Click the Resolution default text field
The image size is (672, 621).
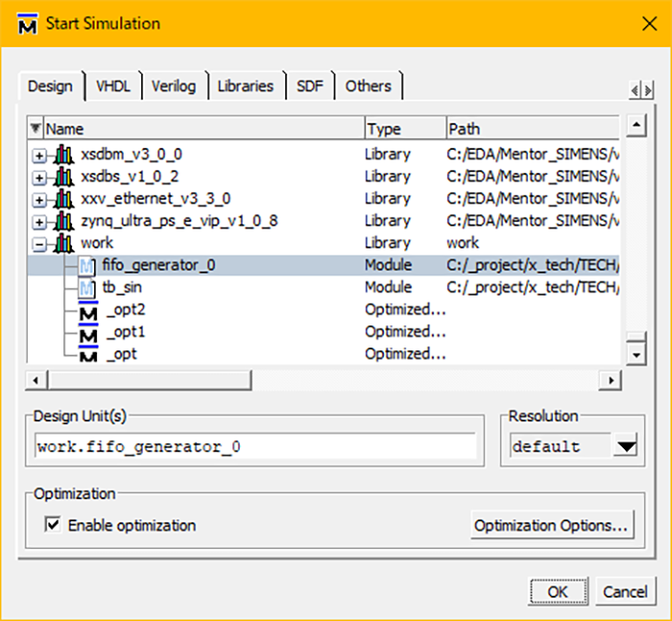(x=561, y=446)
